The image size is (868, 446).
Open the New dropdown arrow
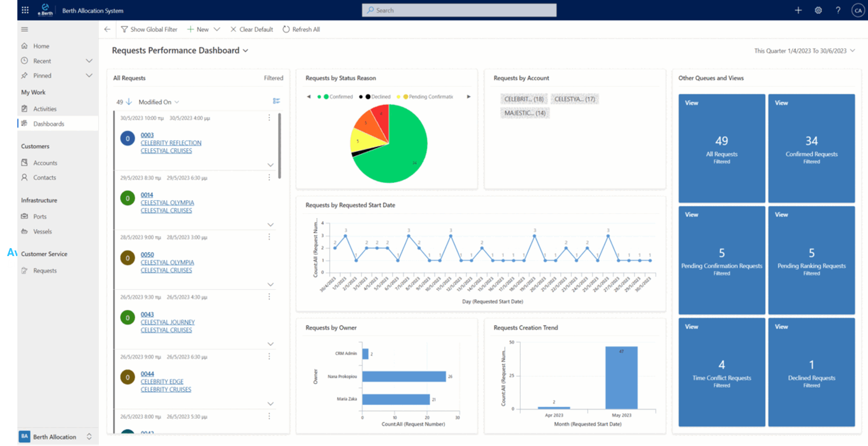tap(217, 29)
